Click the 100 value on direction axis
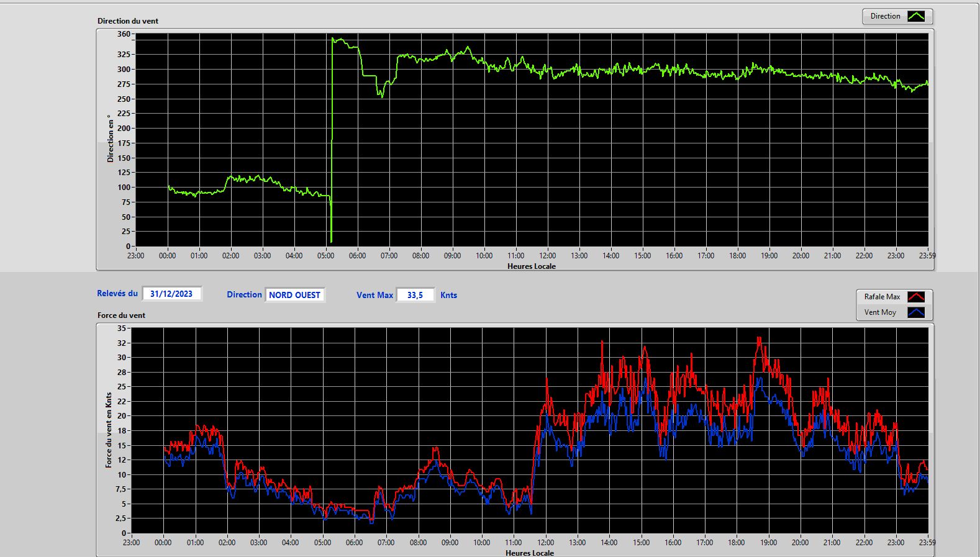The image size is (980, 557). [x=124, y=188]
